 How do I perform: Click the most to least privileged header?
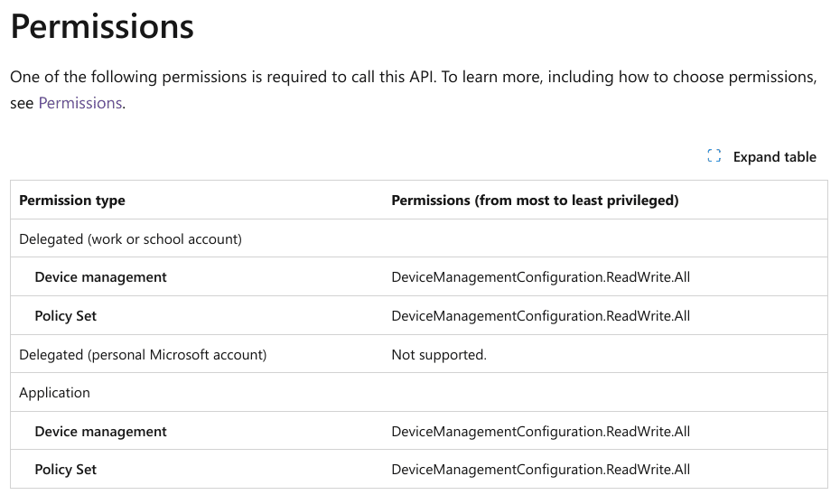pyautogui.click(x=535, y=201)
